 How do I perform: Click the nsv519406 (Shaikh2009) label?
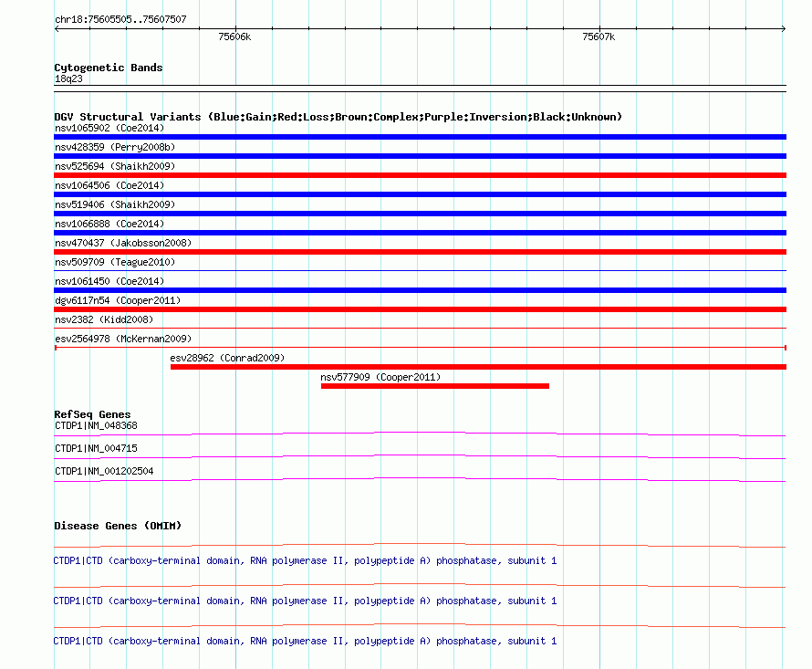pyautogui.click(x=115, y=204)
